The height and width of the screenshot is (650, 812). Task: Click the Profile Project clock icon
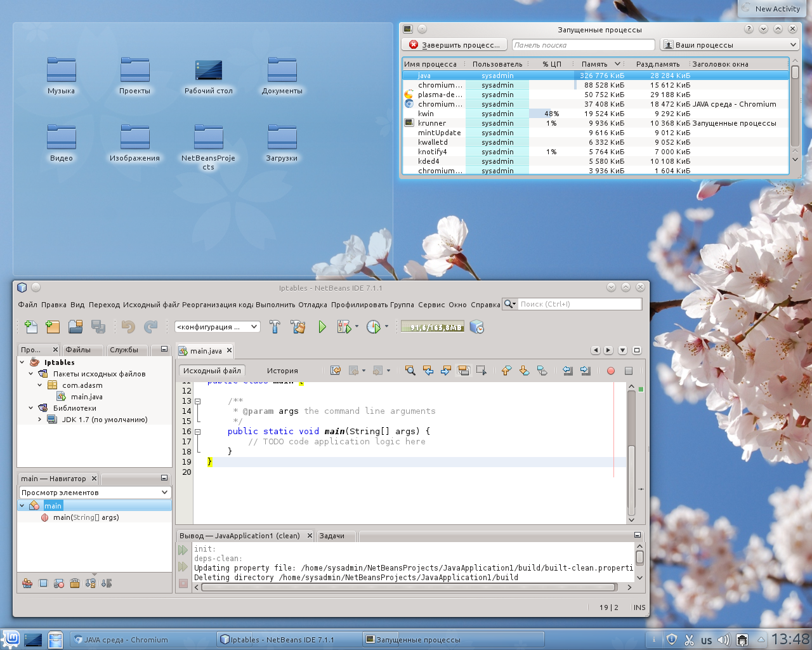374,327
